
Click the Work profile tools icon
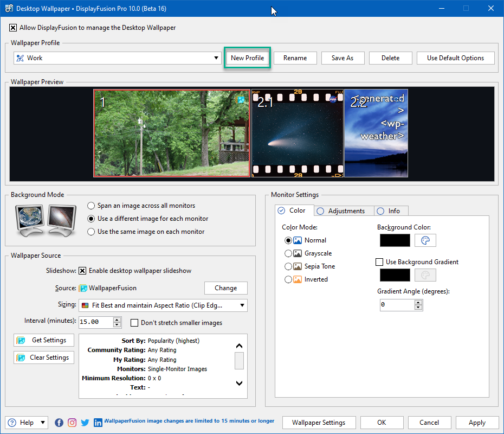coord(20,58)
